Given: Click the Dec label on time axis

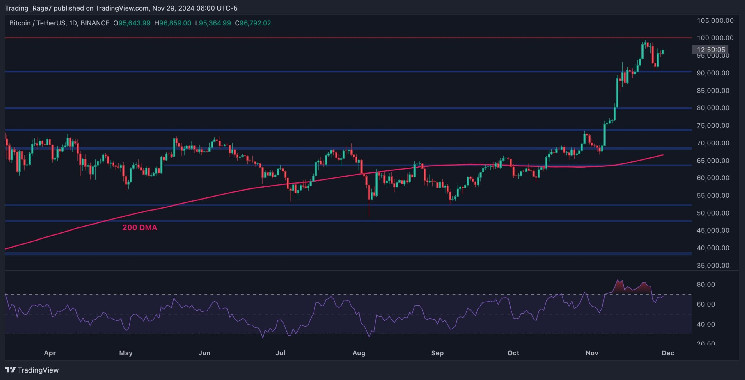Looking at the screenshot, I should [x=668, y=353].
